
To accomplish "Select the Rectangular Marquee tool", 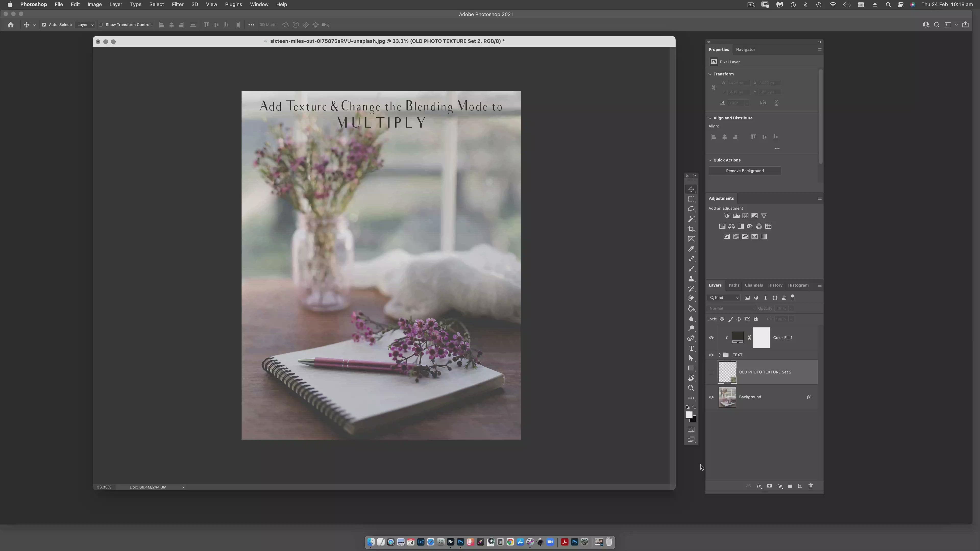I will (x=691, y=199).
